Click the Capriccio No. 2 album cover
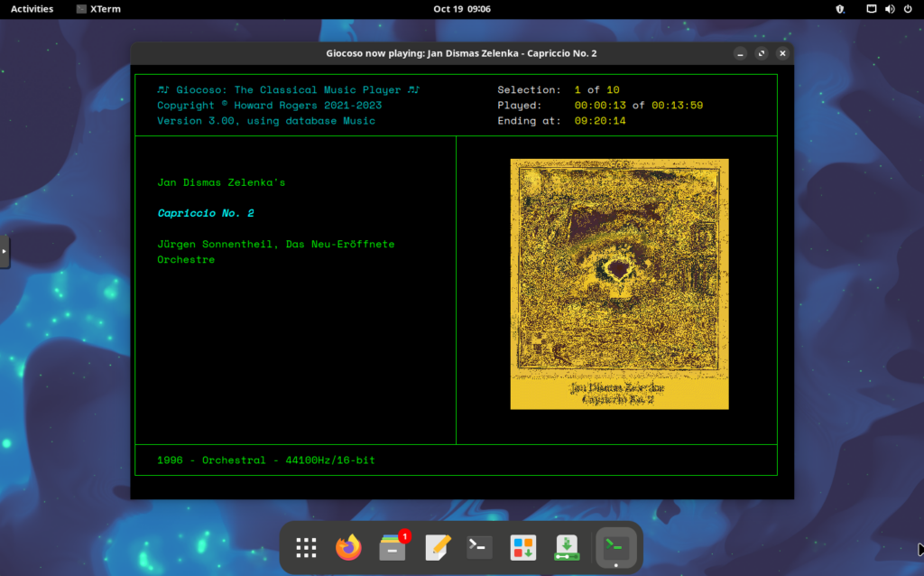 tap(619, 283)
